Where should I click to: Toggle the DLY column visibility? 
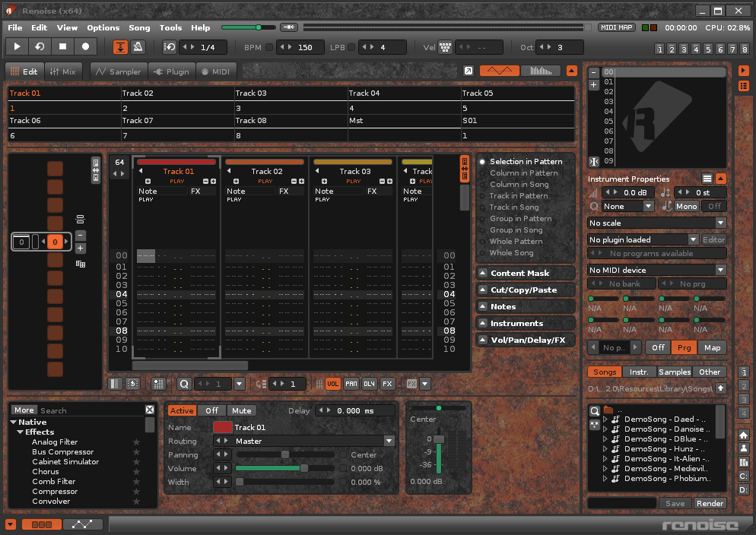(370, 384)
